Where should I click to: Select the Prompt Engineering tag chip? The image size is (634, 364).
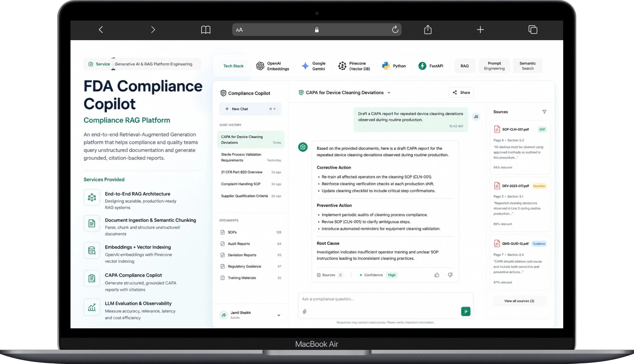click(x=494, y=66)
